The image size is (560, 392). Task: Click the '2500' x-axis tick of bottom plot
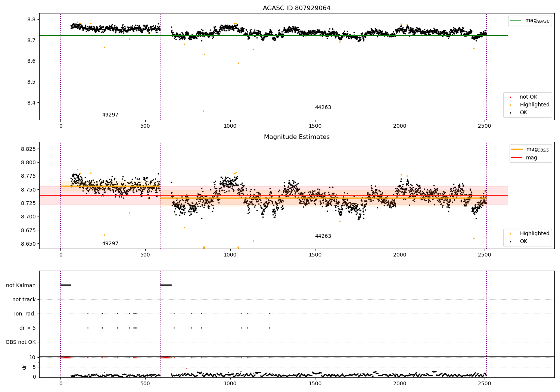(x=485, y=383)
